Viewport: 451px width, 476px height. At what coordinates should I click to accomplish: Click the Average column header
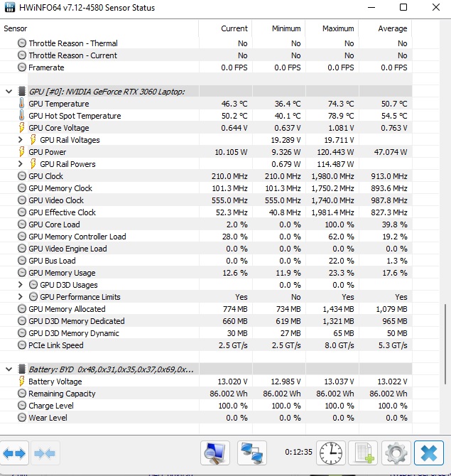click(x=386, y=28)
